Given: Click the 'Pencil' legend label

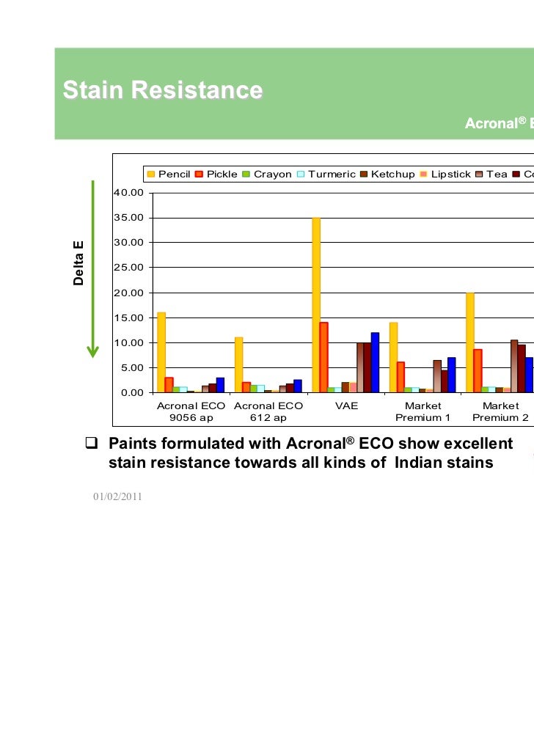Looking at the screenshot, I should (174, 174).
